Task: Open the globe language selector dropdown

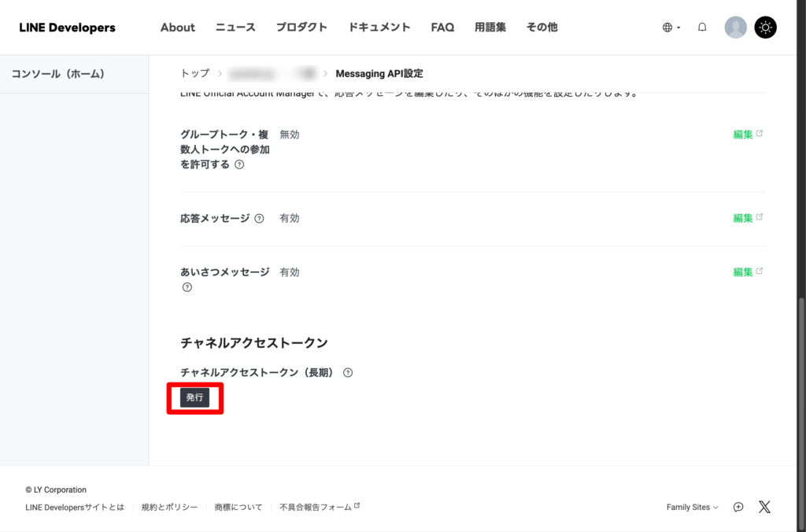Action: (x=671, y=28)
